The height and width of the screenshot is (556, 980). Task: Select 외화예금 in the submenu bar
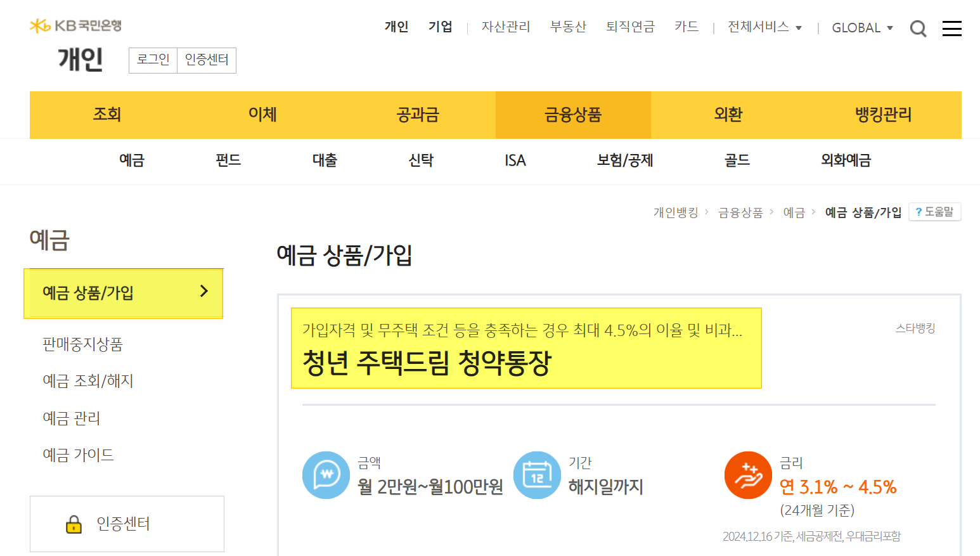click(x=846, y=160)
